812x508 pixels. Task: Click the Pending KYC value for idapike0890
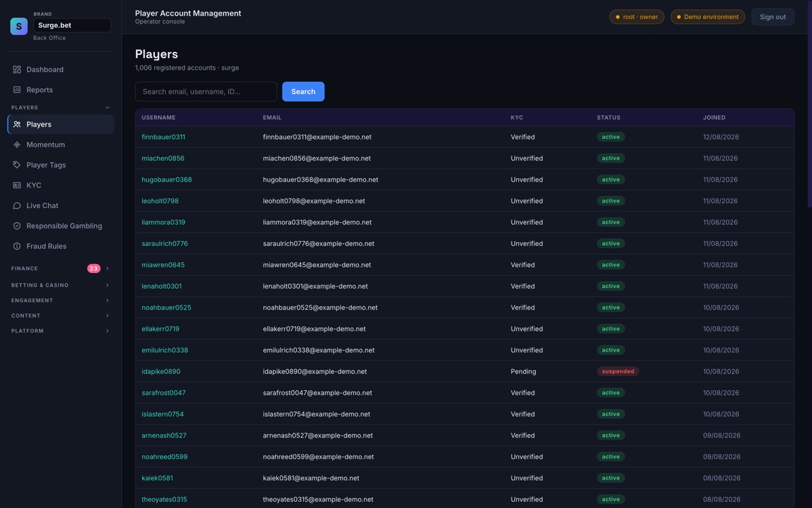[x=523, y=372]
